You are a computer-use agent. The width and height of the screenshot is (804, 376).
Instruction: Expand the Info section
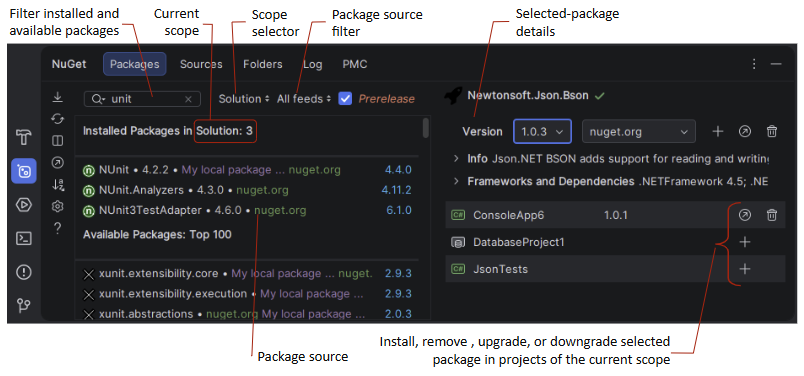pyautogui.click(x=456, y=159)
